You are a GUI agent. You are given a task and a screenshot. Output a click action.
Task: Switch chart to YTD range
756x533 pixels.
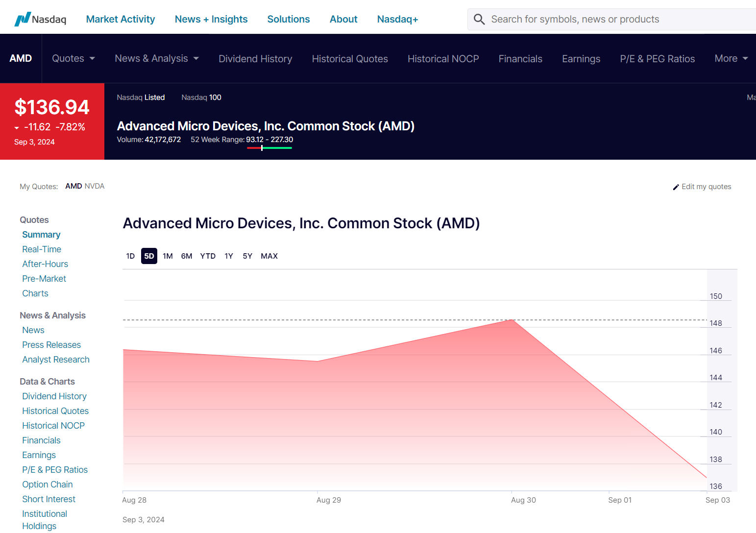point(208,256)
